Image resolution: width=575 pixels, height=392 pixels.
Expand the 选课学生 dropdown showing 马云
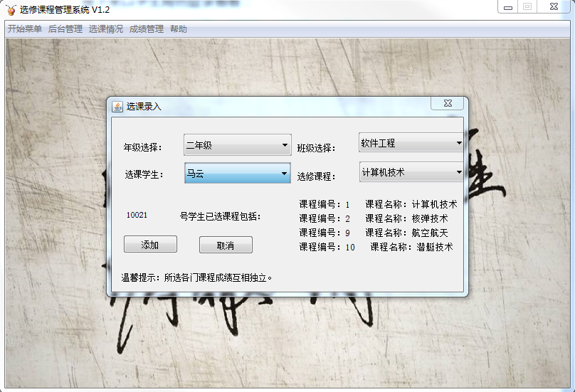click(x=238, y=173)
